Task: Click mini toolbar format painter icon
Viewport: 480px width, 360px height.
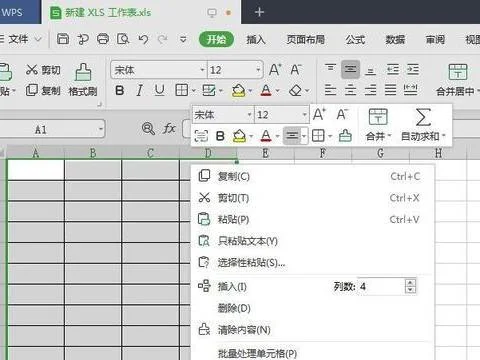Action: (345, 136)
